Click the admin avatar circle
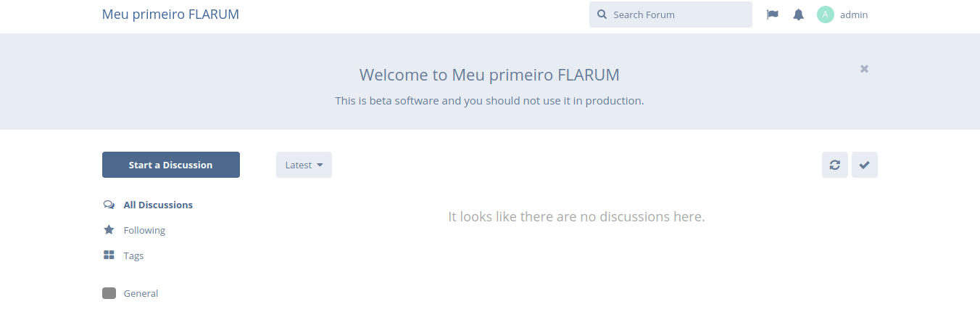This screenshot has height=336, width=980. click(825, 15)
